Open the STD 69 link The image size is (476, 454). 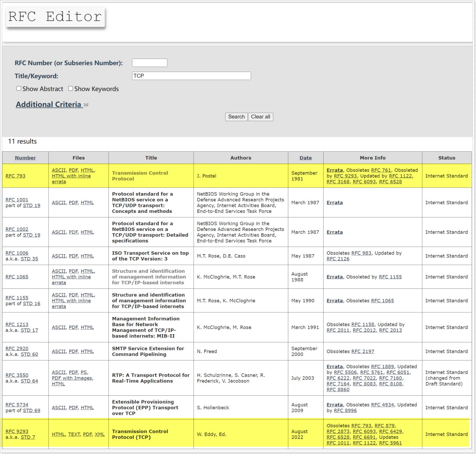32,410
